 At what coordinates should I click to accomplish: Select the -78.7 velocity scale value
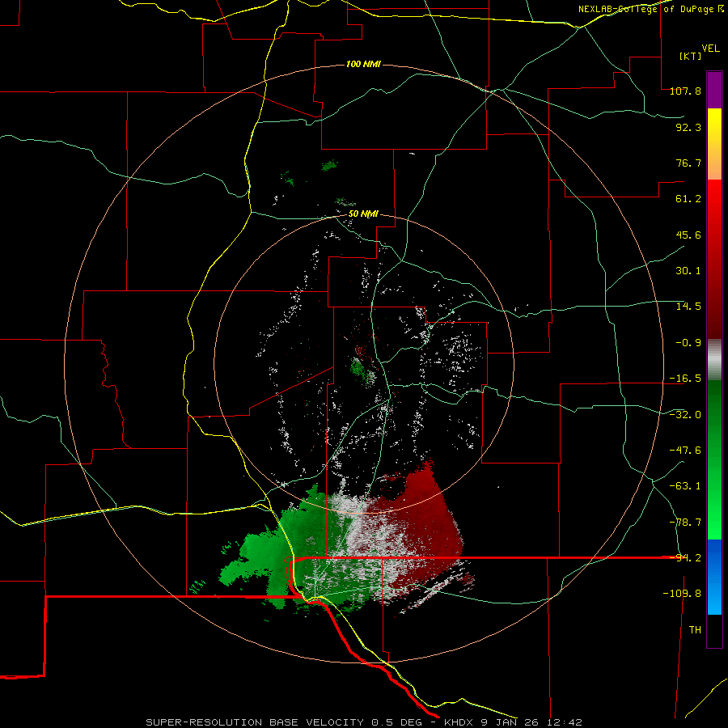point(685,523)
